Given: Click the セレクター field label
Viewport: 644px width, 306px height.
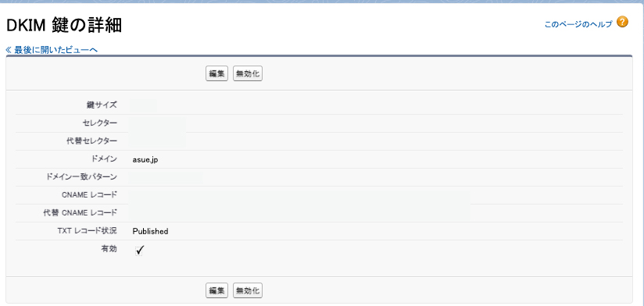Looking at the screenshot, I should (100, 123).
